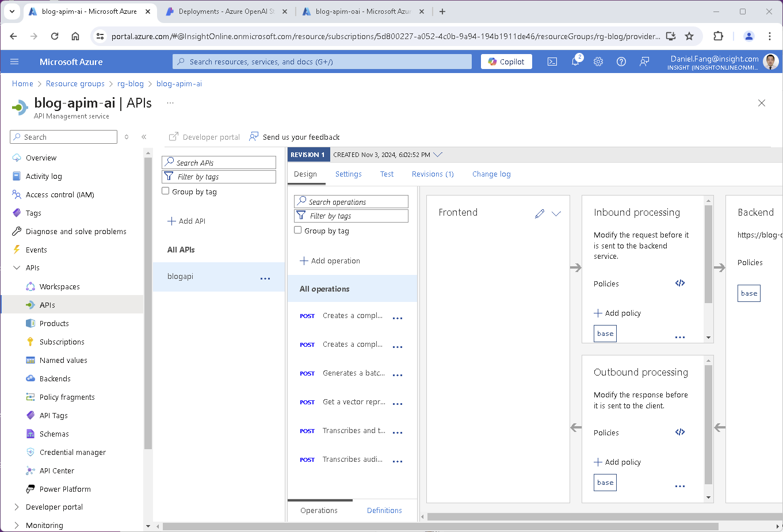The image size is (783, 532).
Task: Open rg-blog breadcrumb link
Action: [131, 83]
